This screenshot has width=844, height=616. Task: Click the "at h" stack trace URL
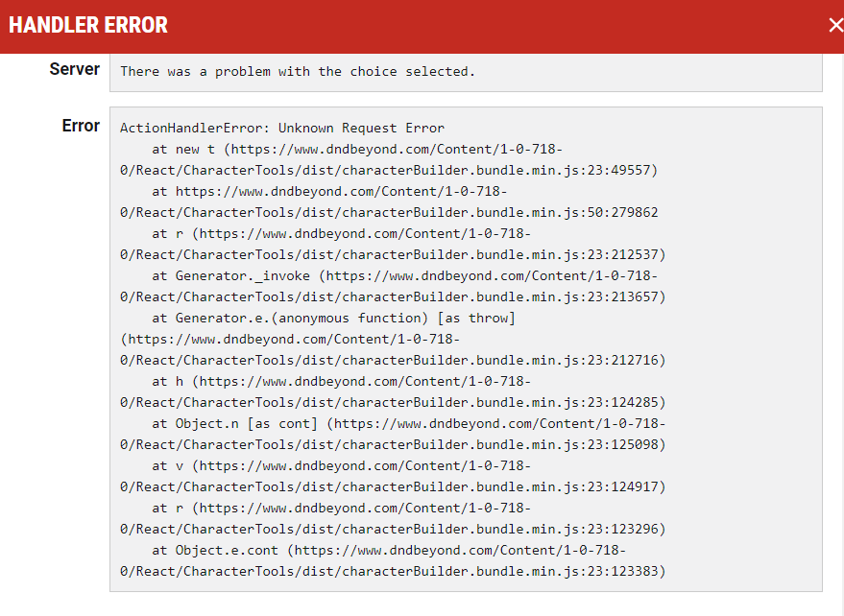341,382
